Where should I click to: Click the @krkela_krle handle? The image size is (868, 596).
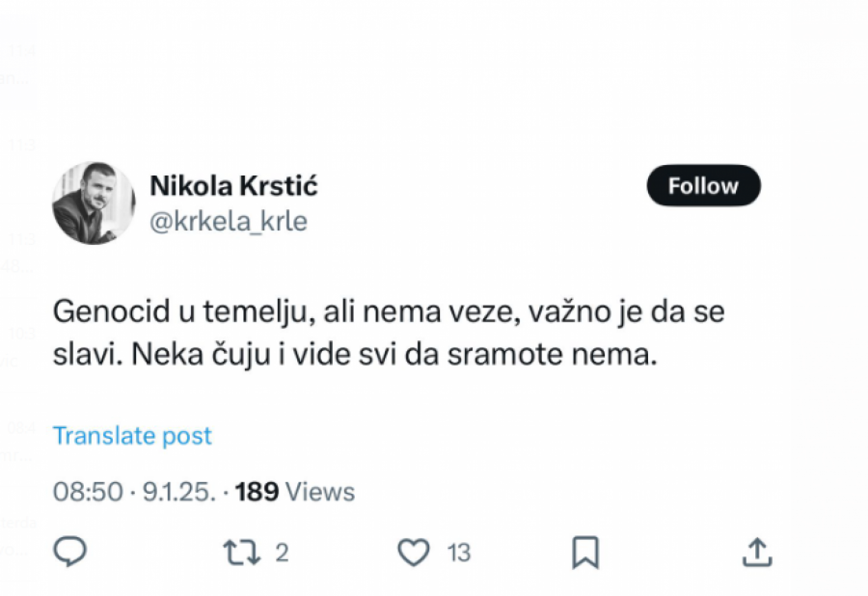coord(231,220)
